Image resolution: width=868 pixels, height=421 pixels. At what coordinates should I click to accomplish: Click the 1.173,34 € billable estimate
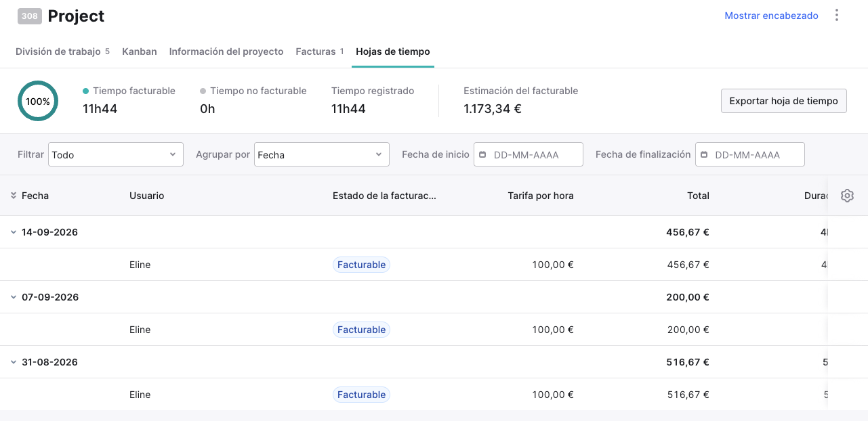493,108
